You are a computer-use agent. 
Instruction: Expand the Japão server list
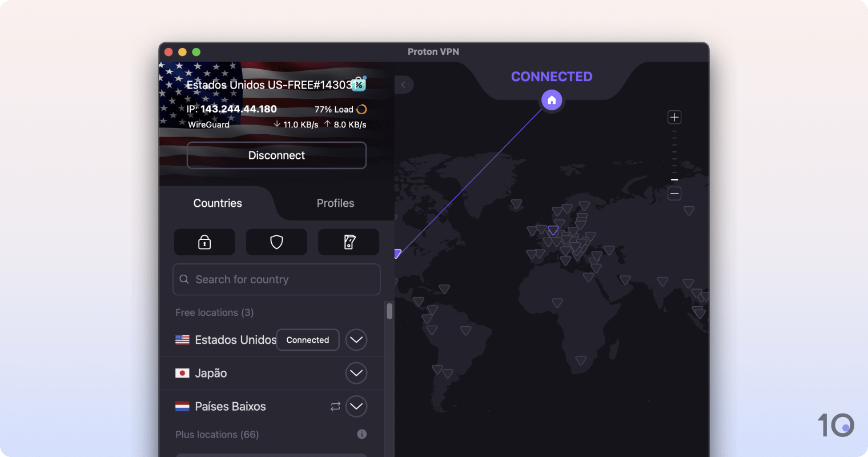(356, 372)
